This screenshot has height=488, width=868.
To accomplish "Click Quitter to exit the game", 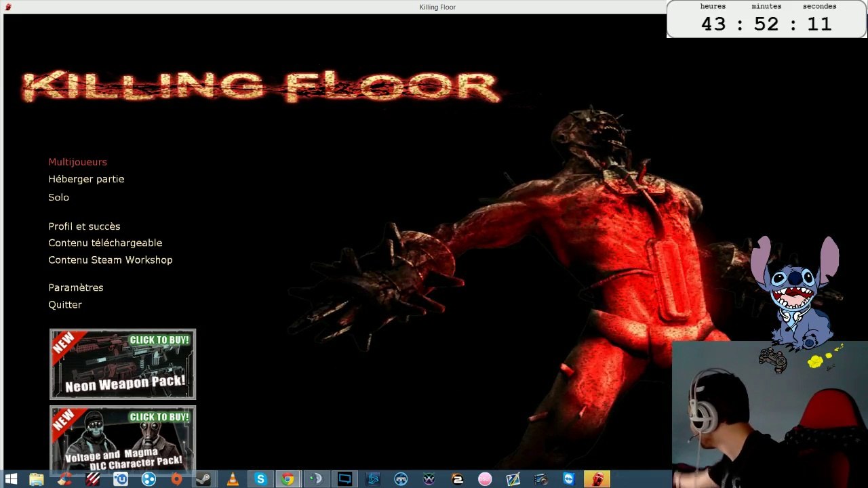I will pyautogui.click(x=65, y=304).
